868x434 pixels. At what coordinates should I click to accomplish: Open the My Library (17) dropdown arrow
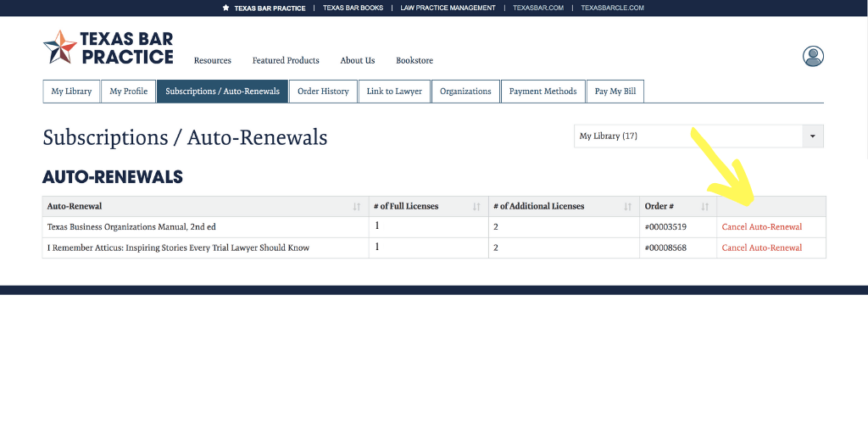point(813,136)
